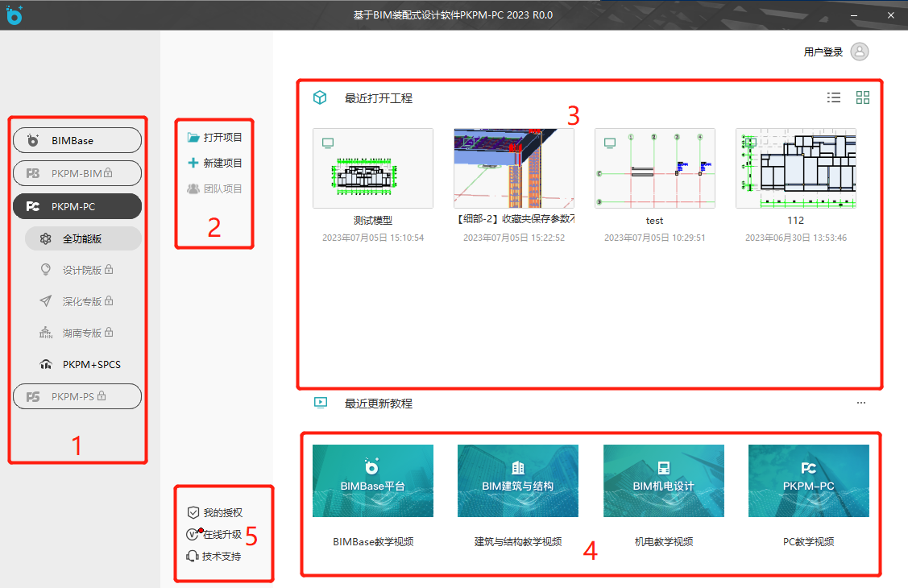Choose the 深化专版 locked edition
This screenshot has height=588, width=908.
click(84, 301)
